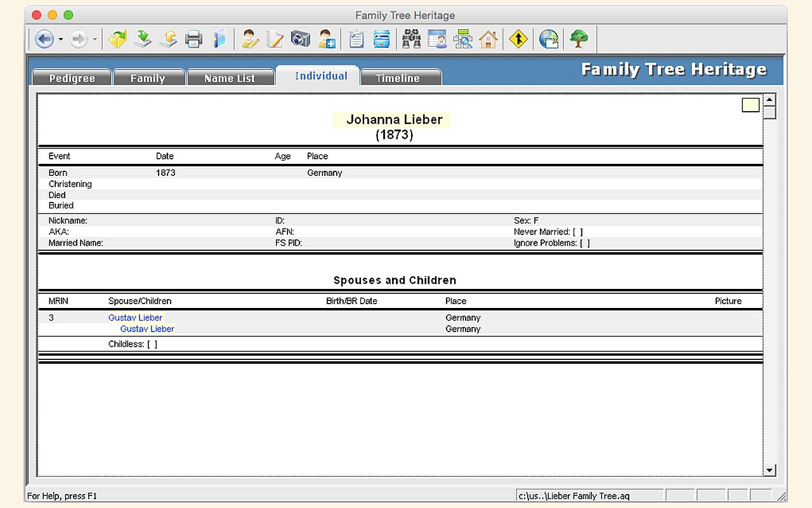
Task: Click the blue Back navigation arrow
Action: coord(44,39)
